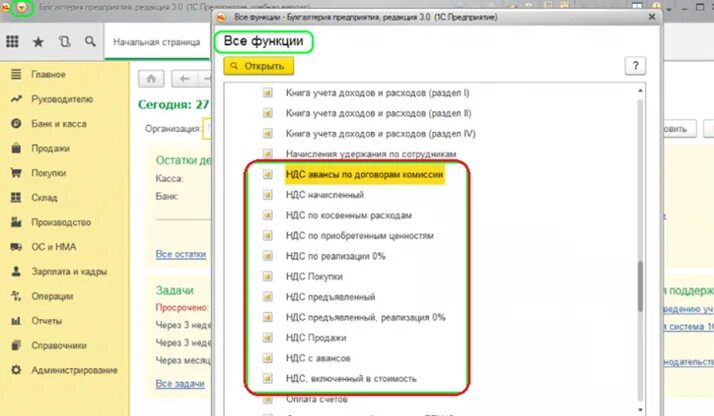Switch to Начальная страница tab

pyautogui.click(x=156, y=42)
